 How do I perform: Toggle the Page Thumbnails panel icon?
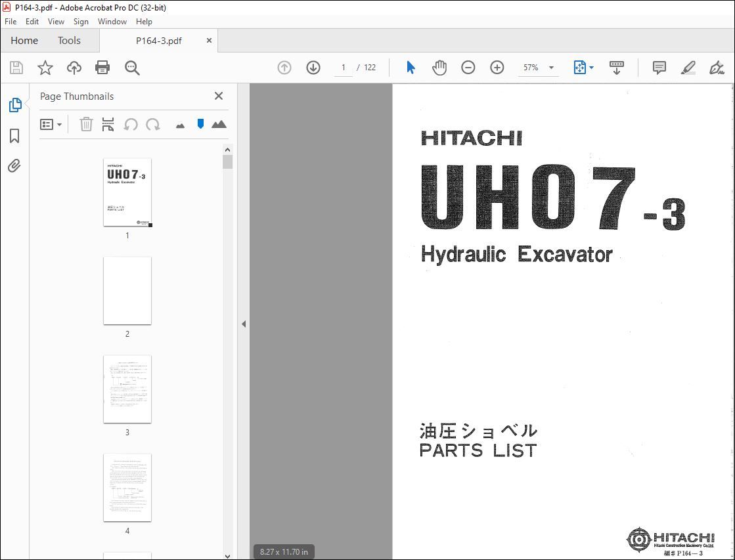point(14,105)
